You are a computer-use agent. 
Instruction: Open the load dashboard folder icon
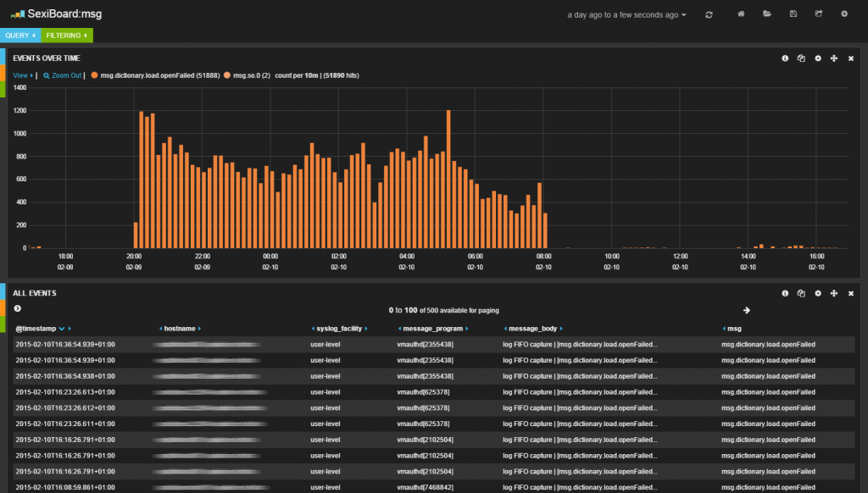(x=767, y=14)
